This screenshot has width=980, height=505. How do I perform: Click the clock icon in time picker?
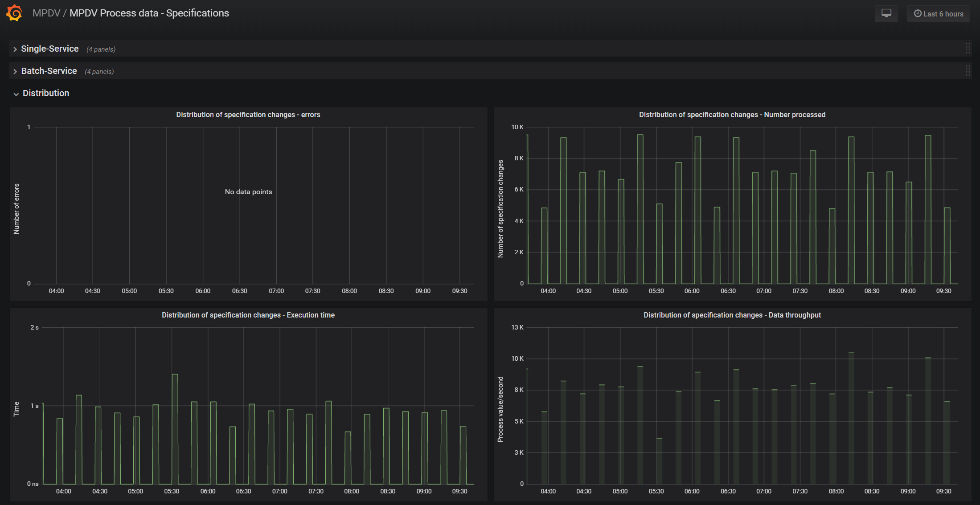pyautogui.click(x=918, y=13)
